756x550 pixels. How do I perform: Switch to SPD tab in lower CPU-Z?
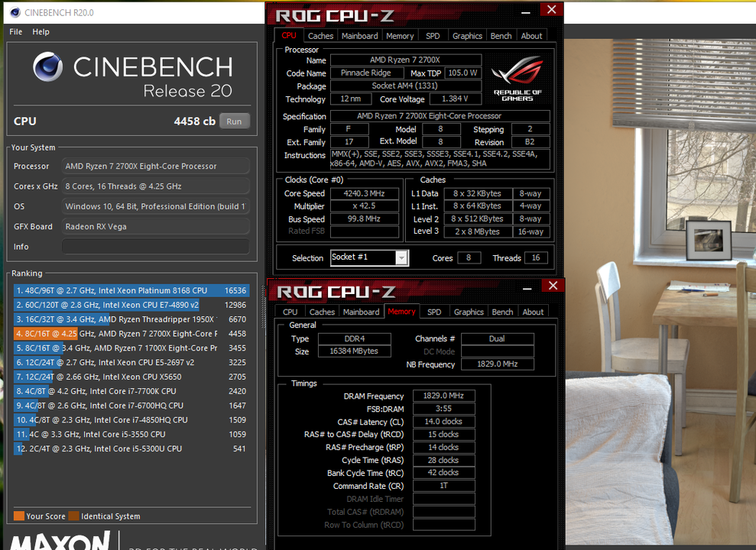click(434, 312)
